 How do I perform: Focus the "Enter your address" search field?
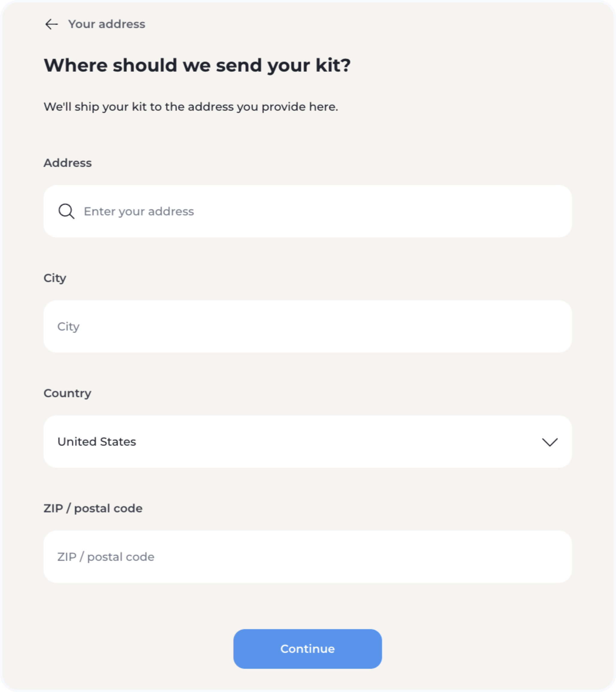pyautogui.click(x=307, y=211)
